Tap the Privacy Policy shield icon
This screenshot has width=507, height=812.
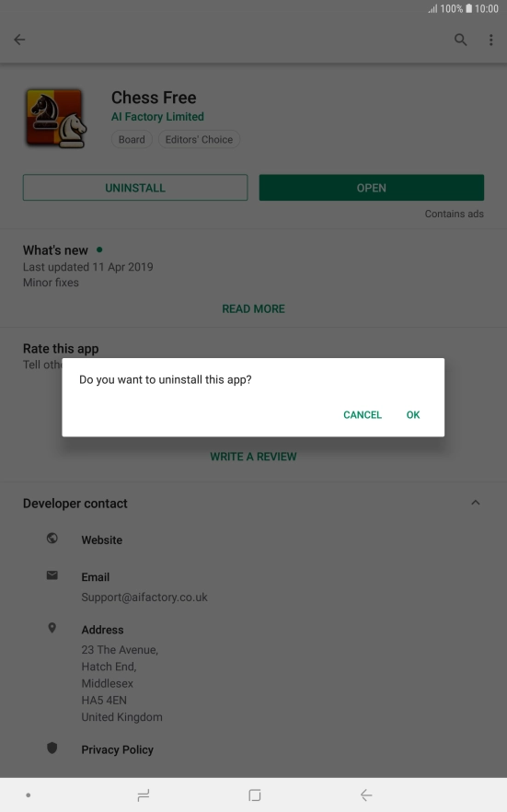(52, 748)
